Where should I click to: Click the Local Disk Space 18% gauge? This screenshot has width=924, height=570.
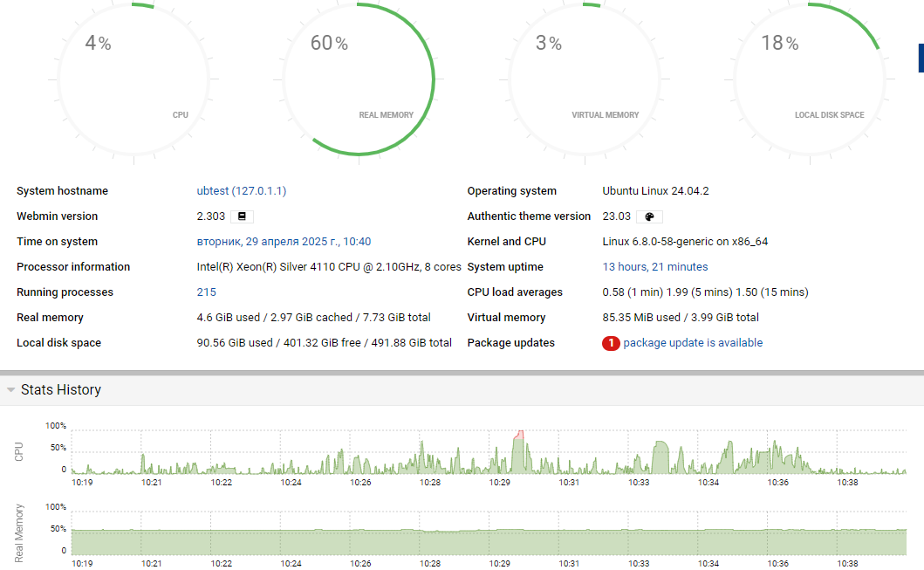coord(808,79)
